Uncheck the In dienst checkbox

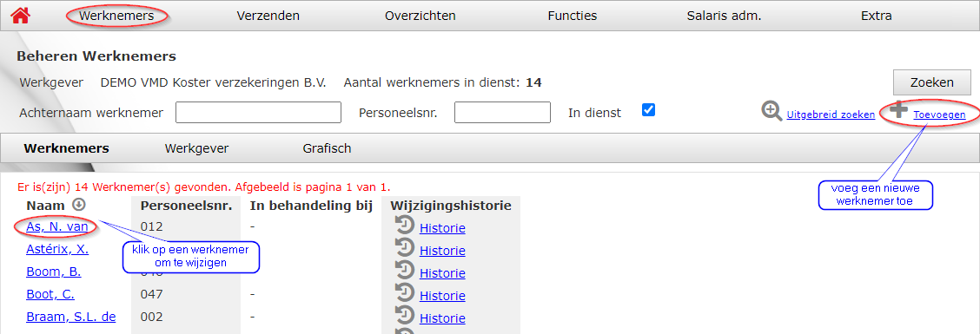[x=649, y=110]
